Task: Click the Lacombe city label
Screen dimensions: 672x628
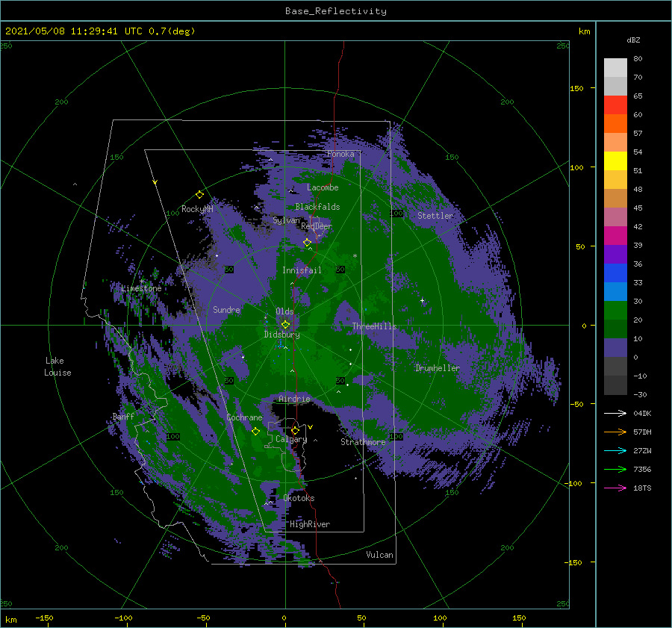Action: click(323, 187)
